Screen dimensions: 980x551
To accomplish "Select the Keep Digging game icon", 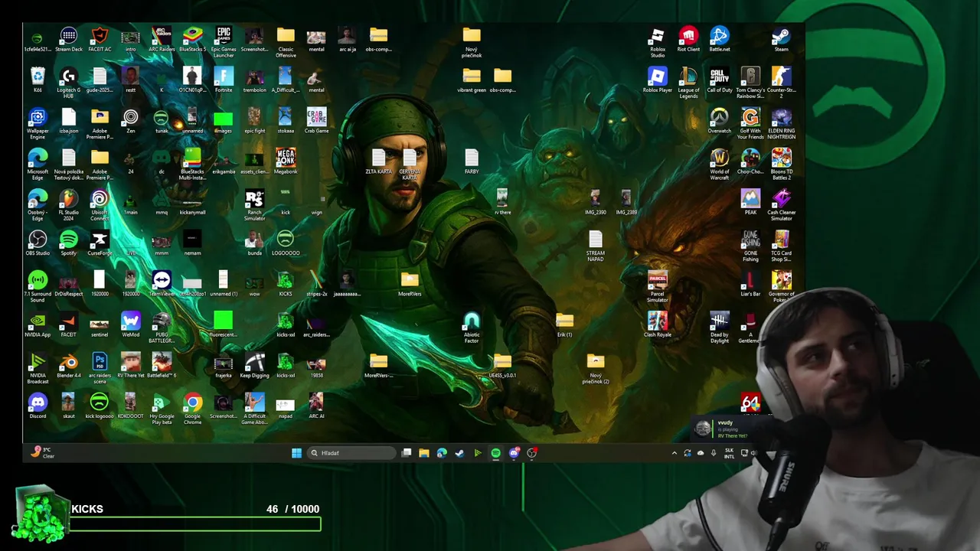I will coord(254,366).
